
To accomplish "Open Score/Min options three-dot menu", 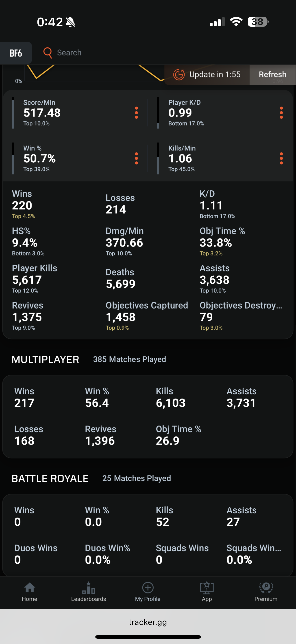I will (136, 113).
